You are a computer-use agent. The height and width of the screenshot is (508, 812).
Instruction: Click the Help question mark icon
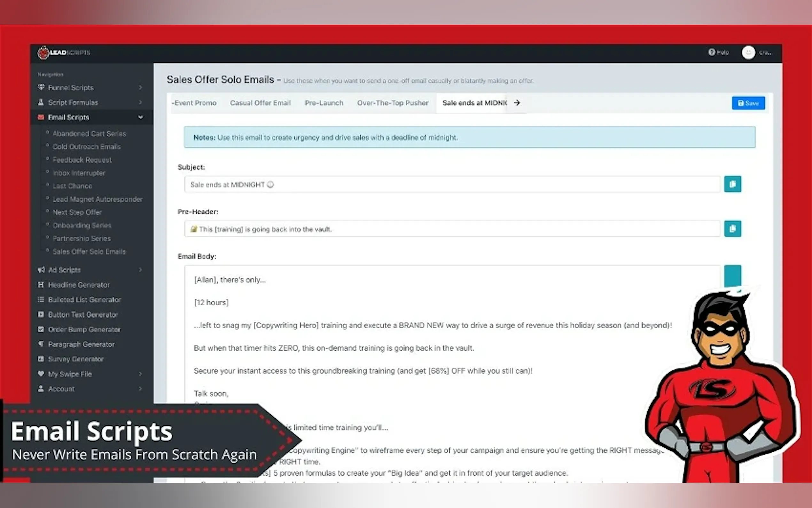pos(711,52)
